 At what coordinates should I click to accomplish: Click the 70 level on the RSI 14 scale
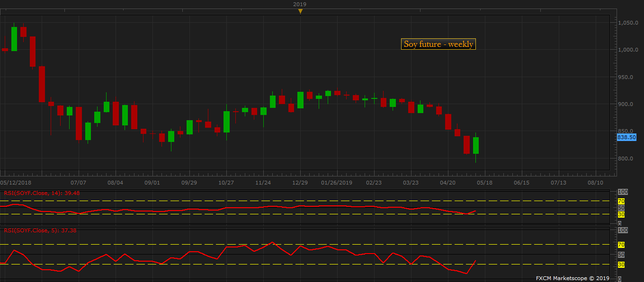click(x=621, y=201)
